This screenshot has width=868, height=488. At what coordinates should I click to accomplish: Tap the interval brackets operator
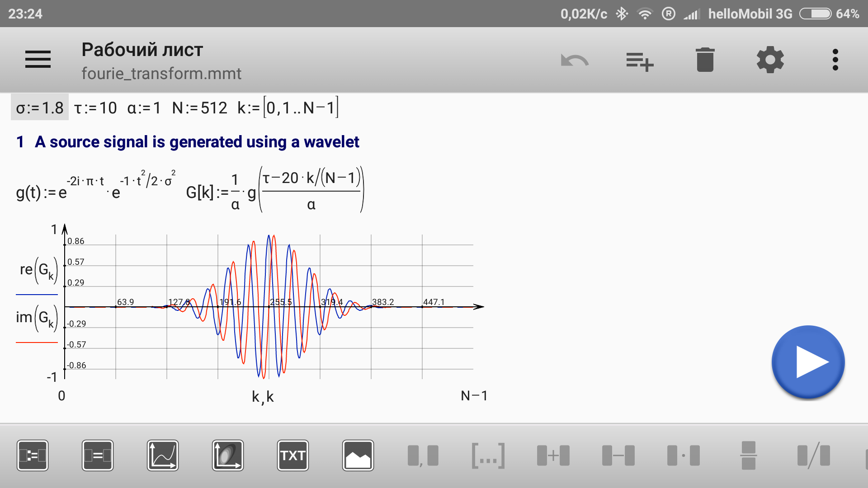tap(488, 455)
